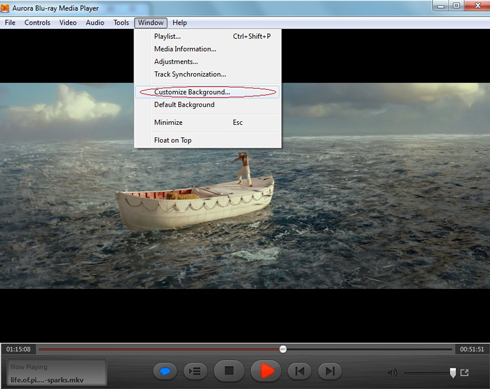The image size is (490, 389).
Task: Expand the Controls menu
Action: point(37,23)
